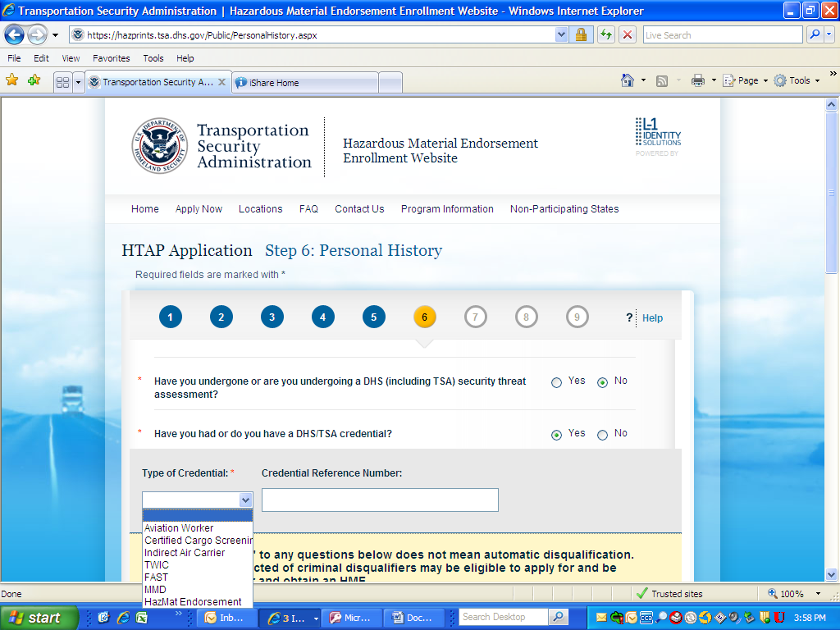Choose Aviation Worker from the list

coord(197,528)
